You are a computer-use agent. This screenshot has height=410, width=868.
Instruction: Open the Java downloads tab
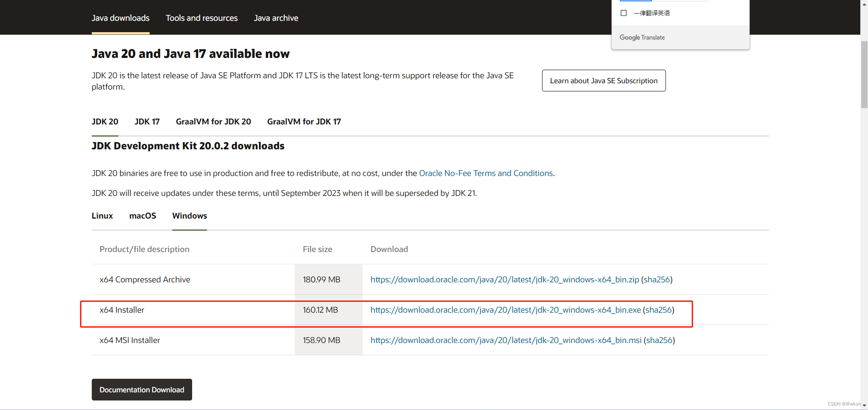coord(120,18)
